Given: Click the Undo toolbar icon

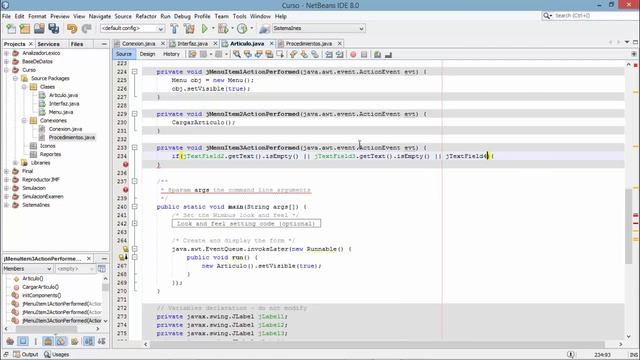Looking at the screenshot, I should pos(72,29).
